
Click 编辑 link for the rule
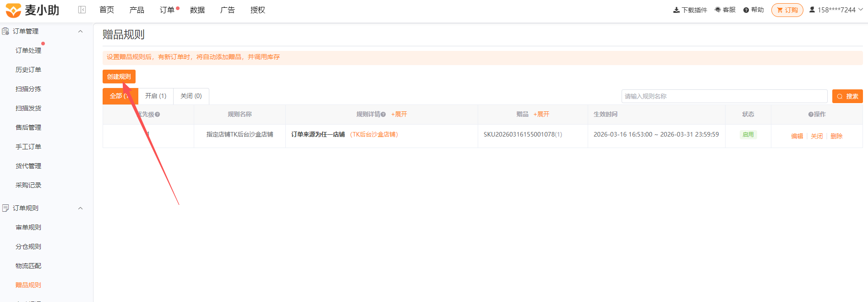tap(797, 136)
